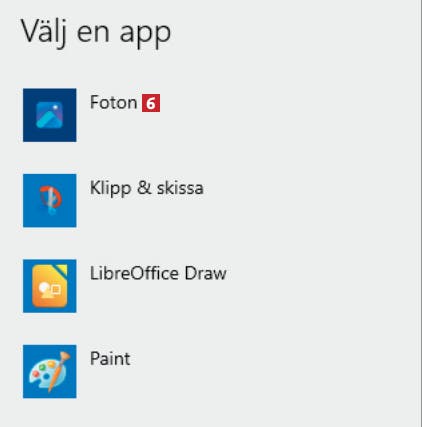Click the yellow corner of the LibreOffice Draw icon
Image resolution: width=422 pixels, height=427 pixels.
coord(62,269)
